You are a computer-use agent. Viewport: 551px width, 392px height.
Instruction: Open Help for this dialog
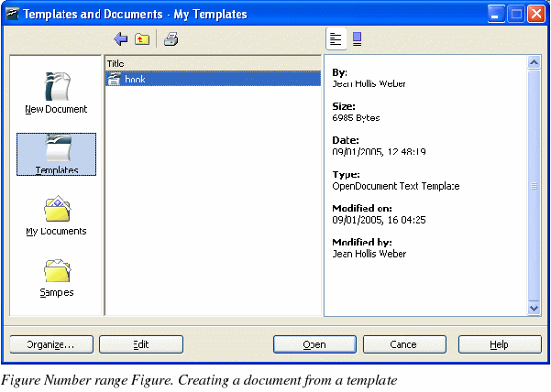499,344
